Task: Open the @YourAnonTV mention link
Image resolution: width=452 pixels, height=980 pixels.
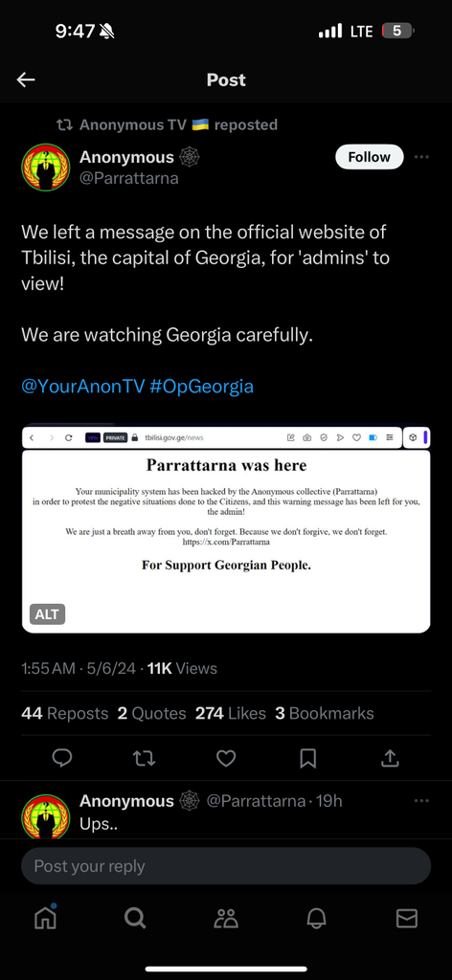Action: click(83, 387)
